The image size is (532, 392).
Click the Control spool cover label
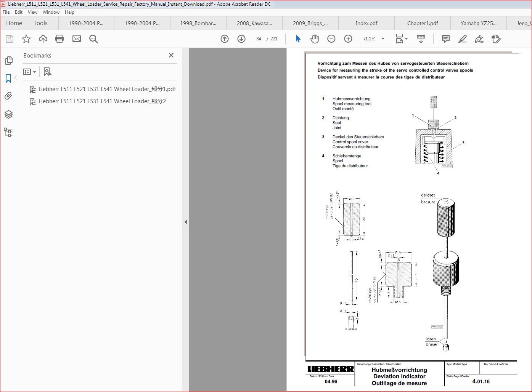(350, 142)
